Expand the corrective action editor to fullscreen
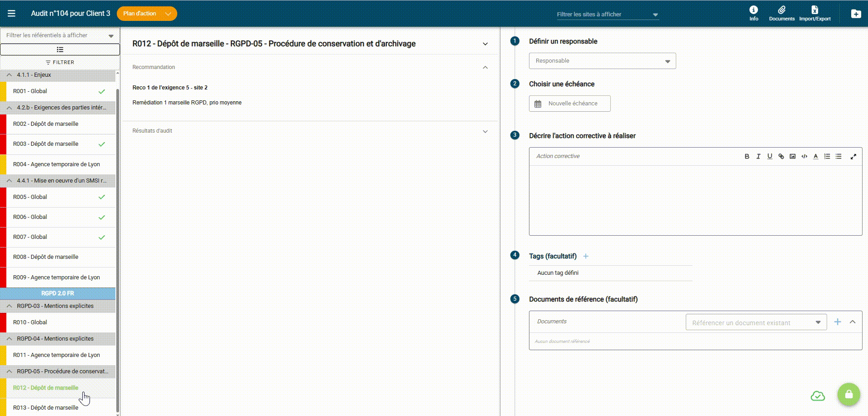 (853, 156)
